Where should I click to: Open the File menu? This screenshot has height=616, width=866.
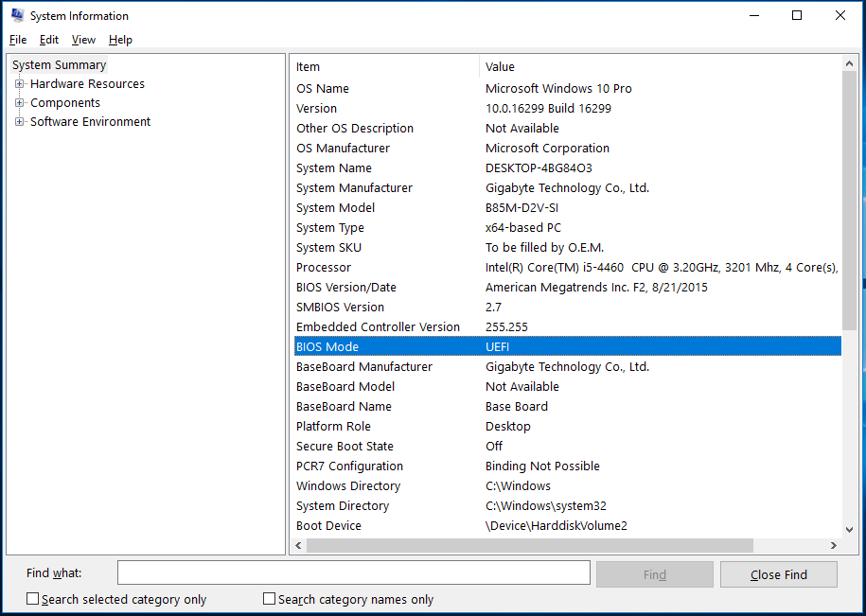[18, 40]
